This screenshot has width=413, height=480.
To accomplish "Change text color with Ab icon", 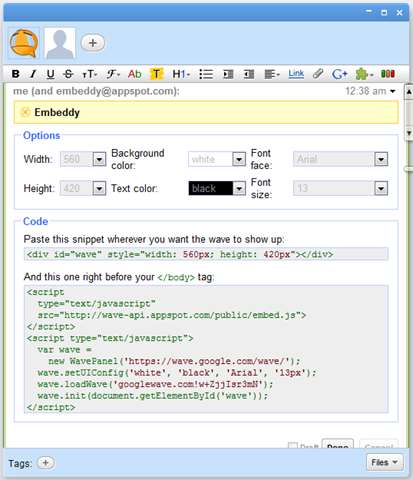I will 135,74.
